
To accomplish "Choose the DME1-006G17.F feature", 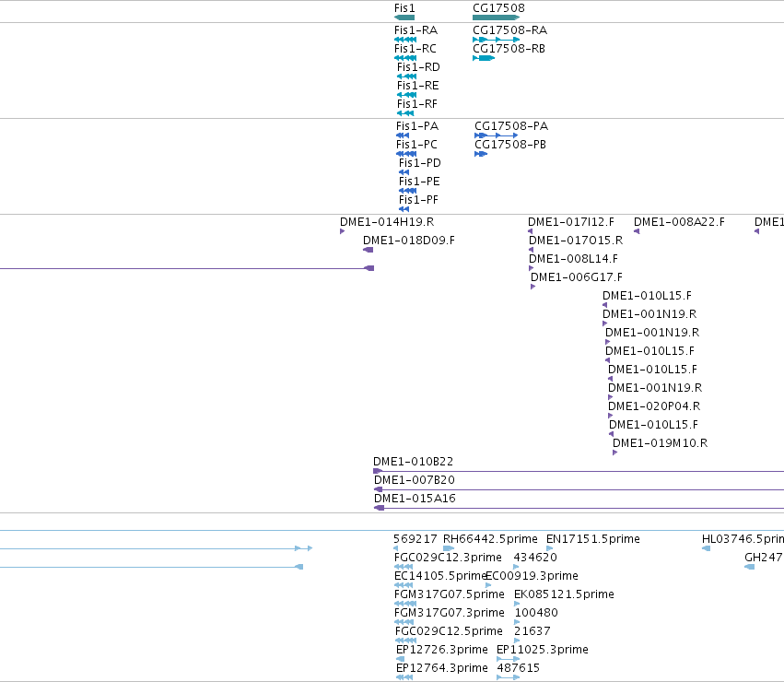I will [533, 287].
